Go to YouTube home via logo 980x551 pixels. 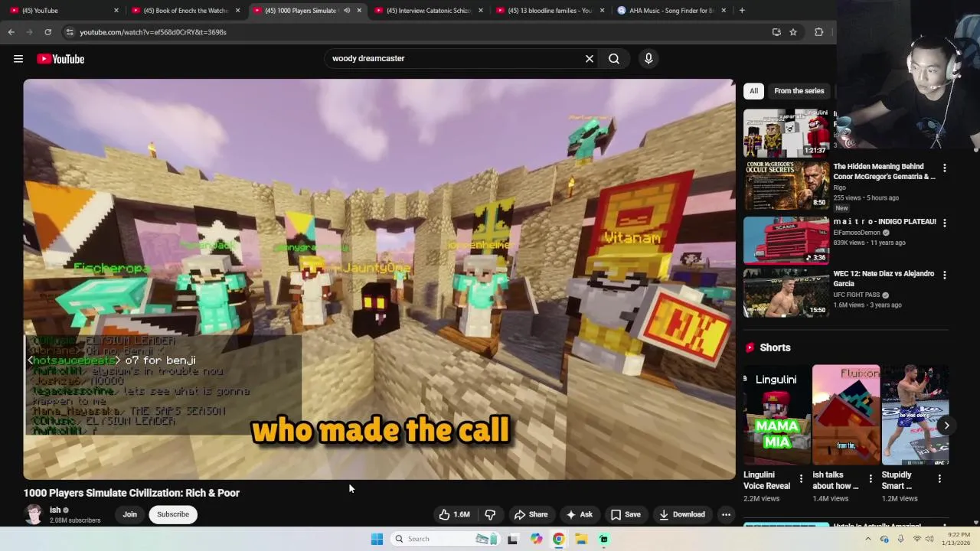pyautogui.click(x=60, y=59)
